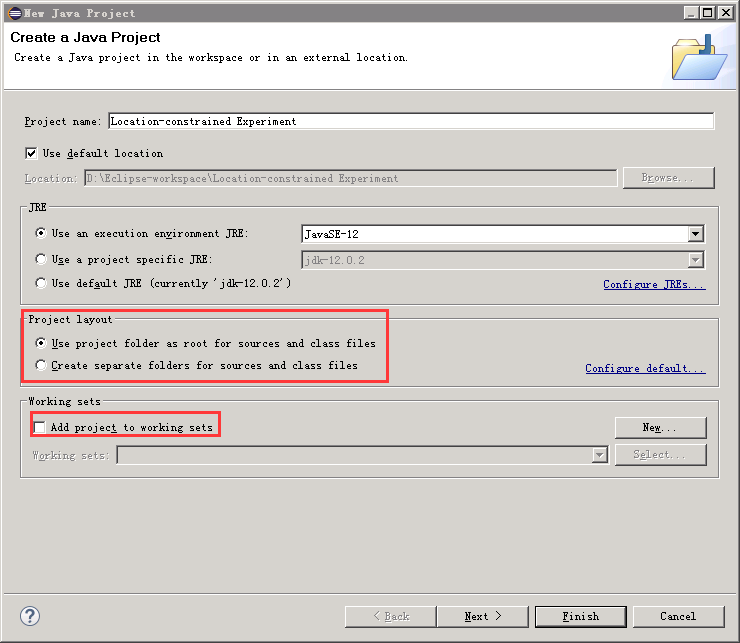Click the Java project folder wizard icon

(700, 58)
